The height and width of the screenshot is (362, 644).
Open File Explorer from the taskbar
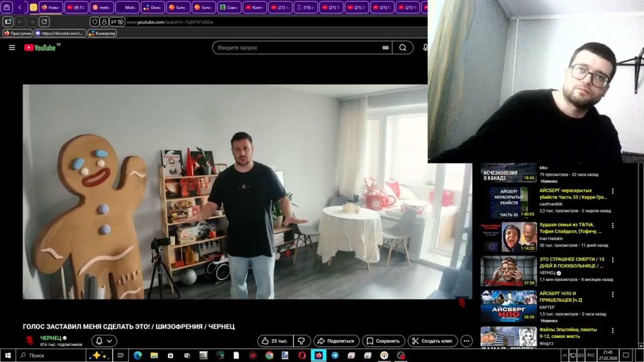point(154,355)
